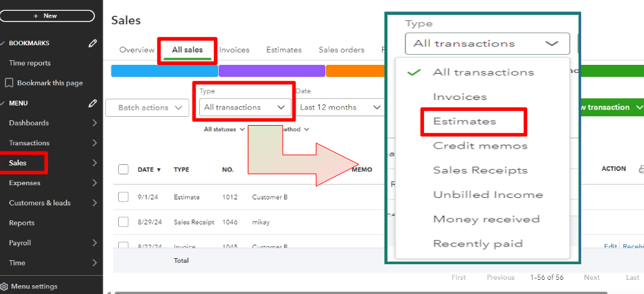The width and height of the screenshot is (644, 294).
Task: Click Customer B in the Estimate 1012 row
Action: (270, 197)
